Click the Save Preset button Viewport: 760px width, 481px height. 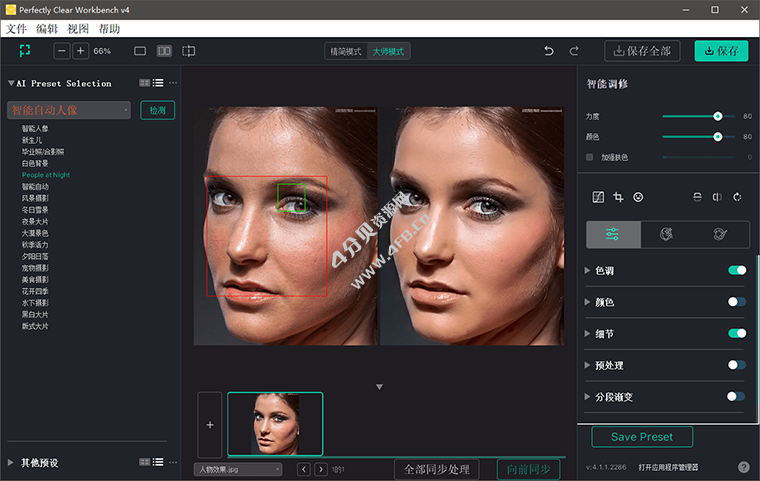pyautogui.click(x=641, y=437)
